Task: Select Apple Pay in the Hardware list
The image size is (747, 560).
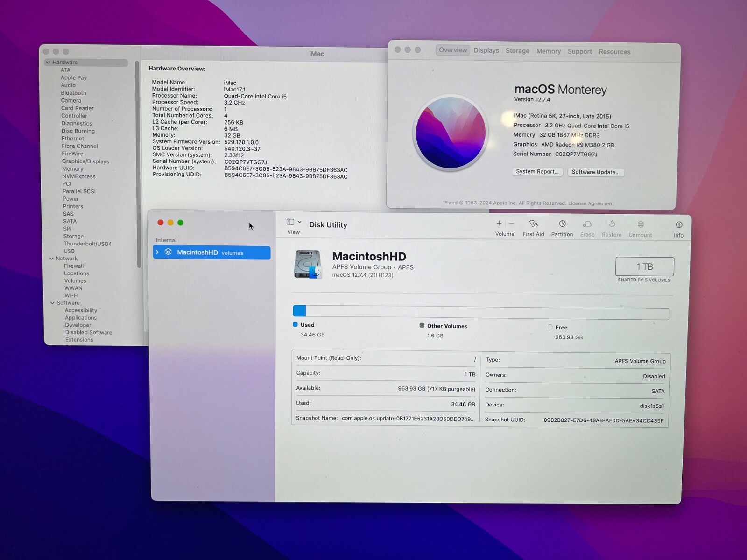Action: [74, 78]
